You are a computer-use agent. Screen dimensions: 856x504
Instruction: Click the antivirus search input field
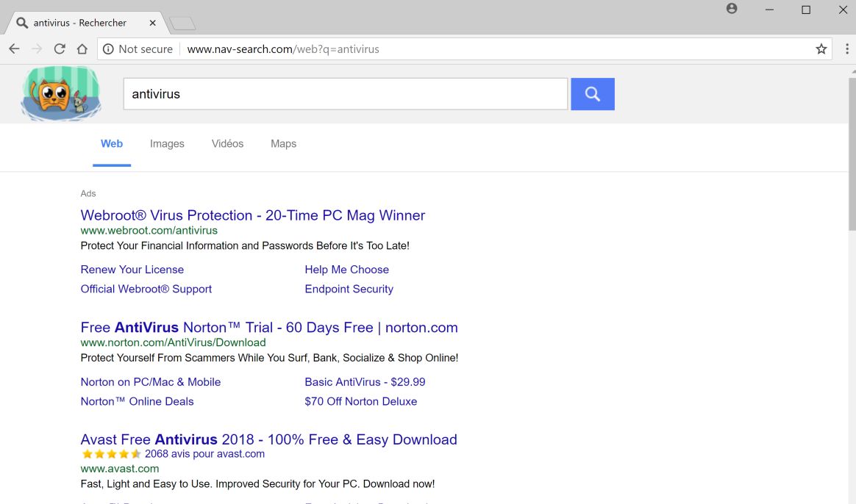coord(345,94)
